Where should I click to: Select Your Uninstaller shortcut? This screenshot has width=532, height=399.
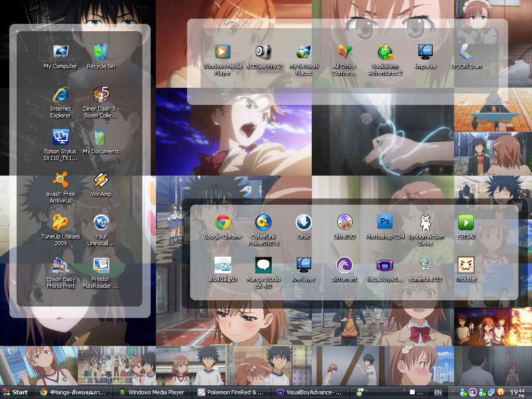[x=101, y=230]
